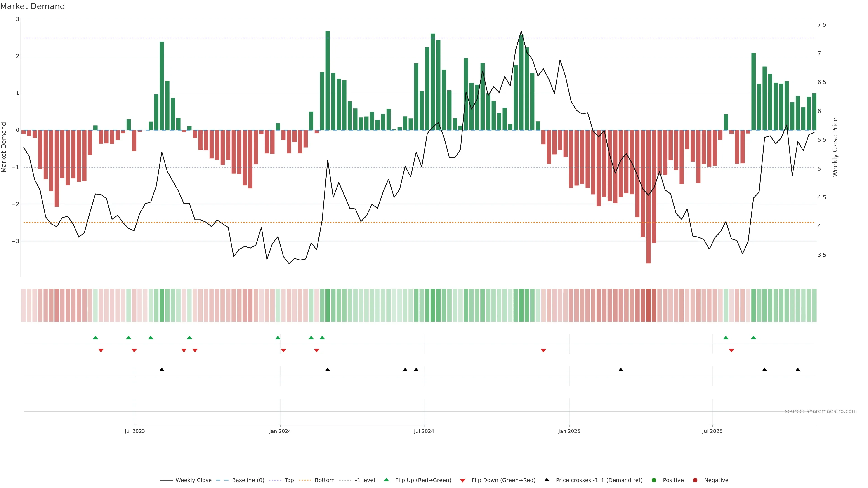Click the darkest red heatmap strip cell
This screenshot has height=488, width=868.
648,305
